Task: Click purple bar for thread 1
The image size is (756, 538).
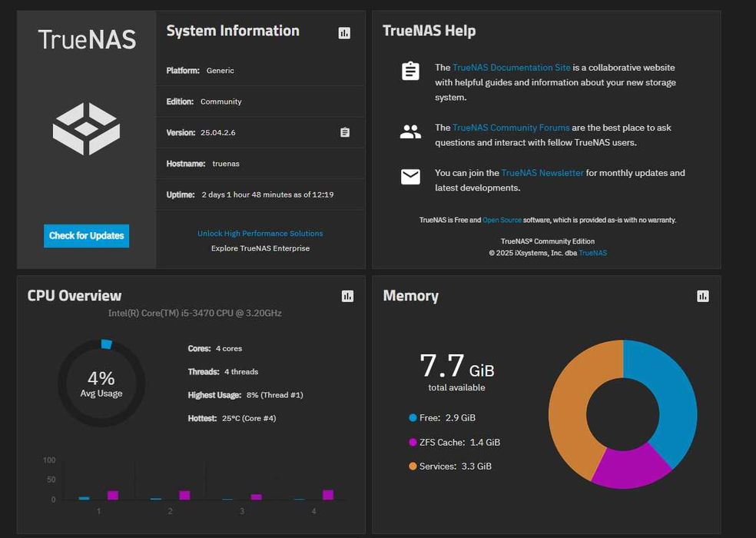Action: point(113,495)
